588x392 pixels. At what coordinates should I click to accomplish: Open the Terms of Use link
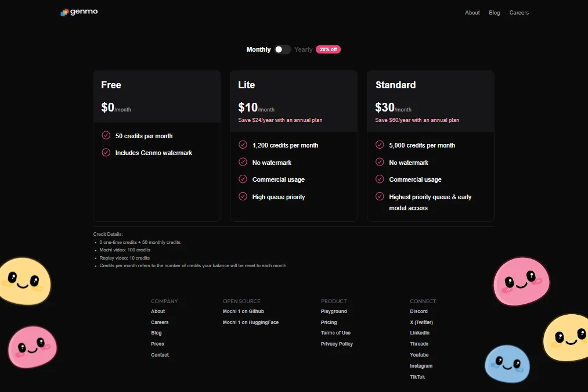336,333
